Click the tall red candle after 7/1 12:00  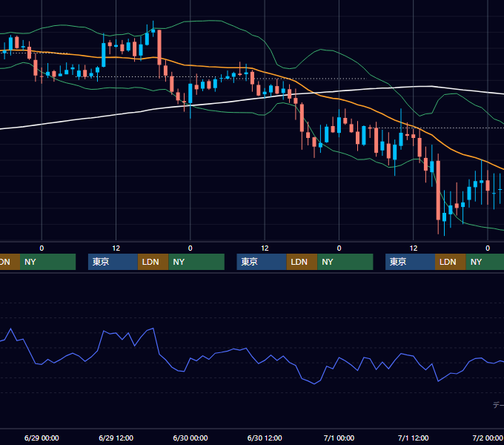tap(438, 190)
